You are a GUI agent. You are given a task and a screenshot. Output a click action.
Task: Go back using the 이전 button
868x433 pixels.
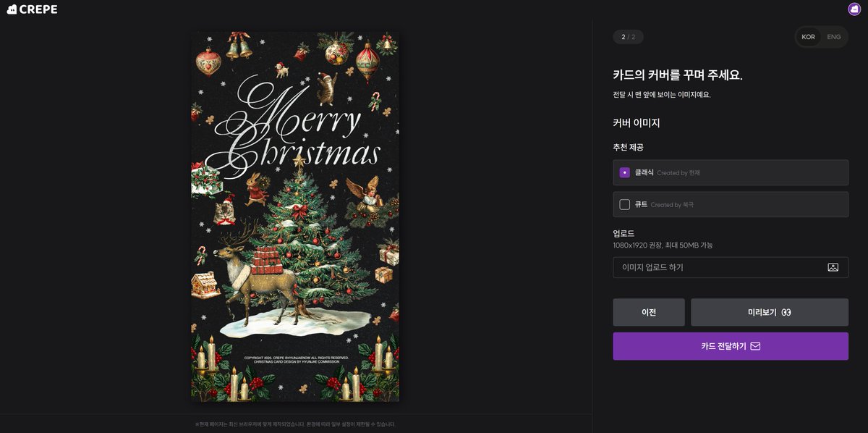(649, 312)
